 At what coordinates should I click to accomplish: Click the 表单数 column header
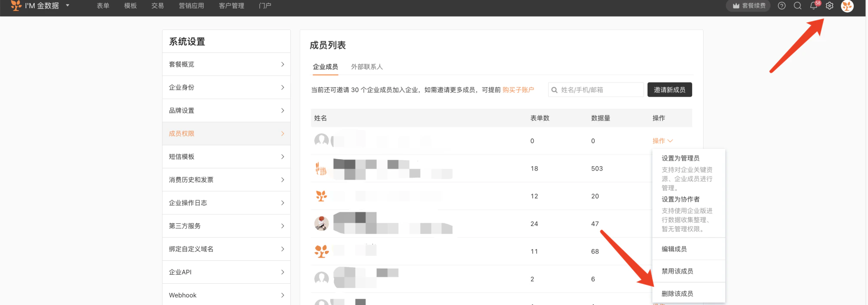[540, 118]
